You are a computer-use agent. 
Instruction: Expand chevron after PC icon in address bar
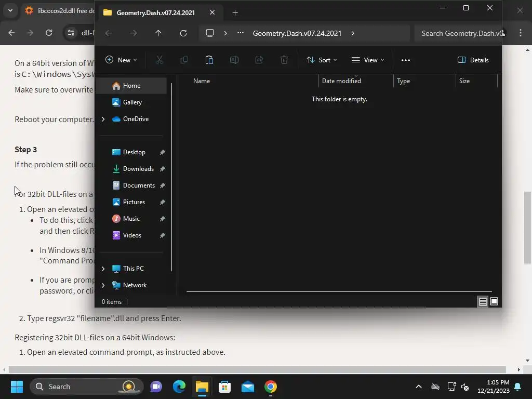pos(225,33)
